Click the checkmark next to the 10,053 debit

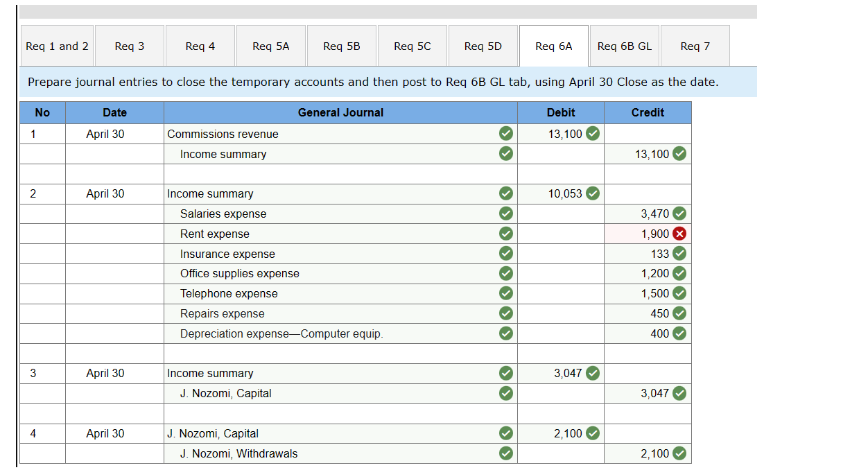tap(593, 193)
